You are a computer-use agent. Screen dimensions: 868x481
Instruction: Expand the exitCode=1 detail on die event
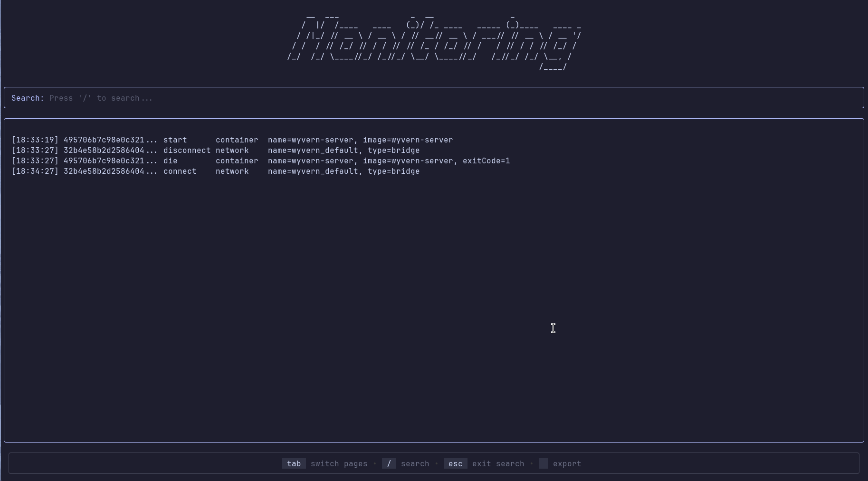tap(487, 161)
